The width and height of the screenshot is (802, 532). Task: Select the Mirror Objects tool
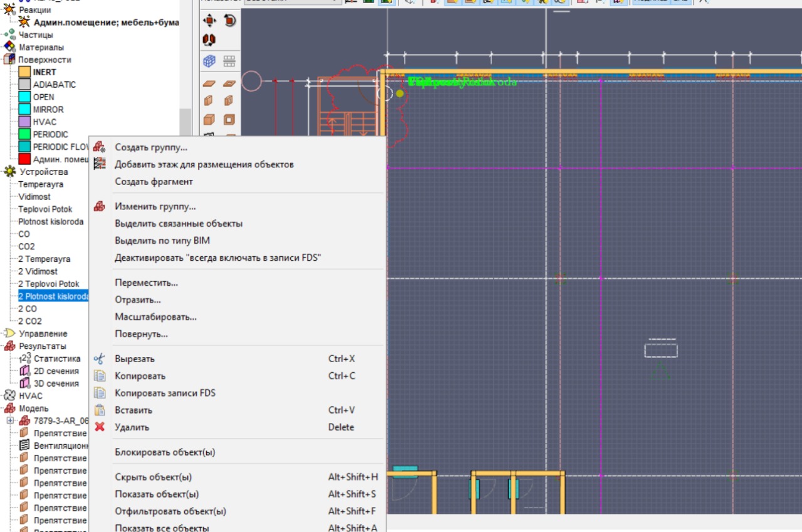[x=209, y=40]
